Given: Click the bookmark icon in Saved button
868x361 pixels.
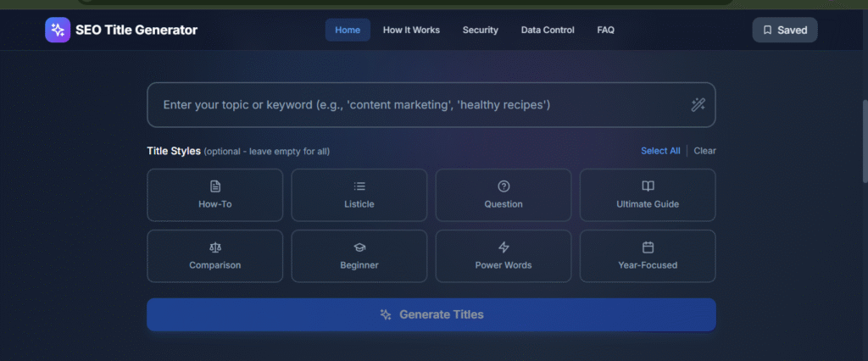Looking at the screenshot, I should pos(767,30).
